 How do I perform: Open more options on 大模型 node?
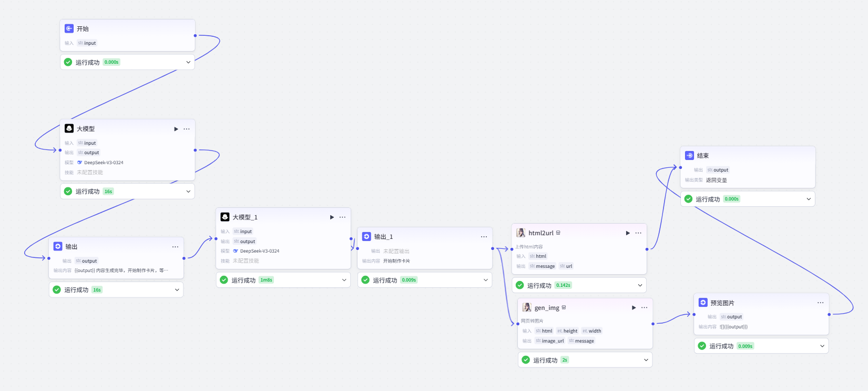point(187,129)
